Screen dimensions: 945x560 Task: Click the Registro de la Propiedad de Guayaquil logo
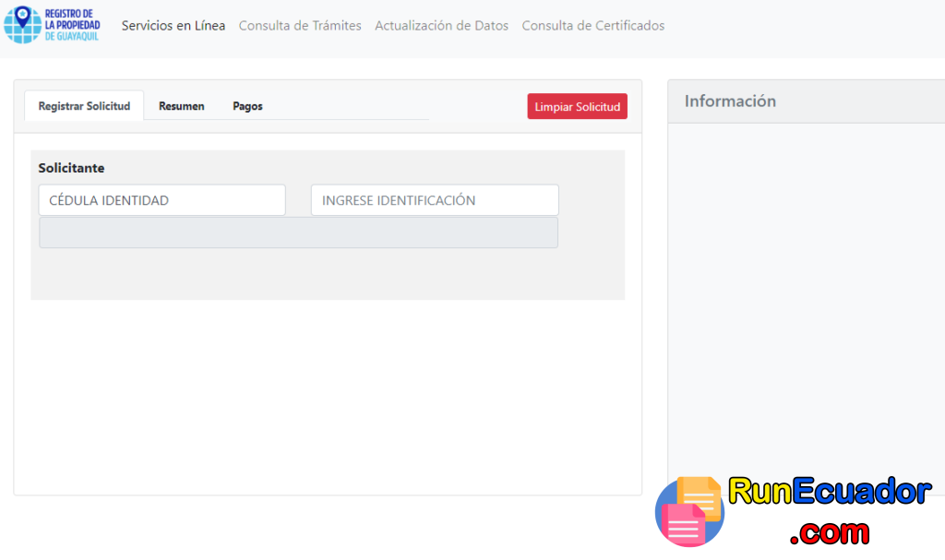[x=52, y=25]
